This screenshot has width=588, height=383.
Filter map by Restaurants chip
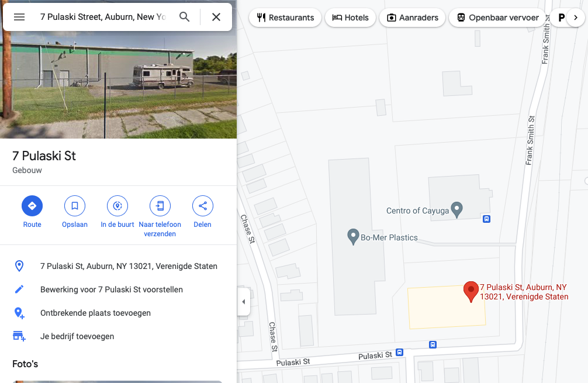[285, 18]
